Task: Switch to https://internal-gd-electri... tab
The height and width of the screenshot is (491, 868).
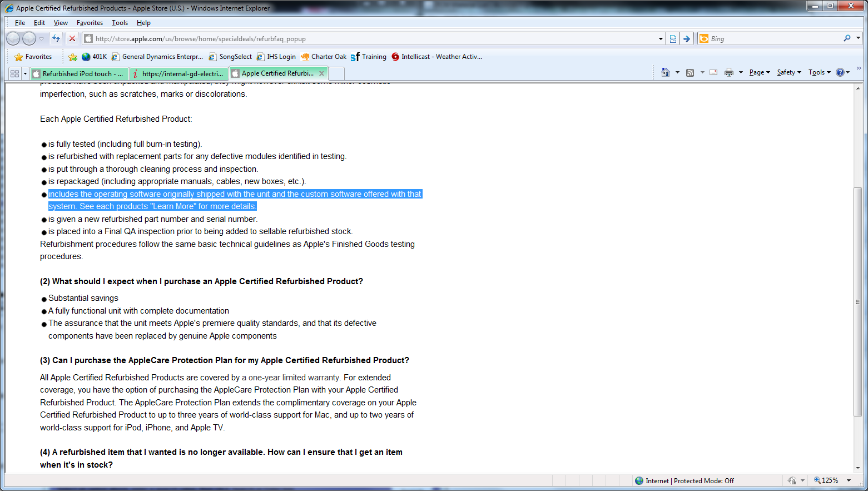Action: click(179, 73)
